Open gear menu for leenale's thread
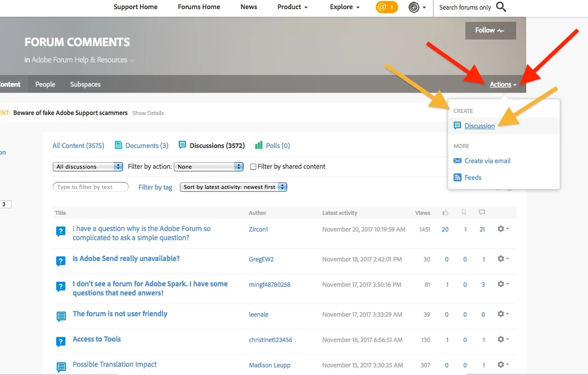Viewport: 588px width, 375px height. (x=503, y=314)
